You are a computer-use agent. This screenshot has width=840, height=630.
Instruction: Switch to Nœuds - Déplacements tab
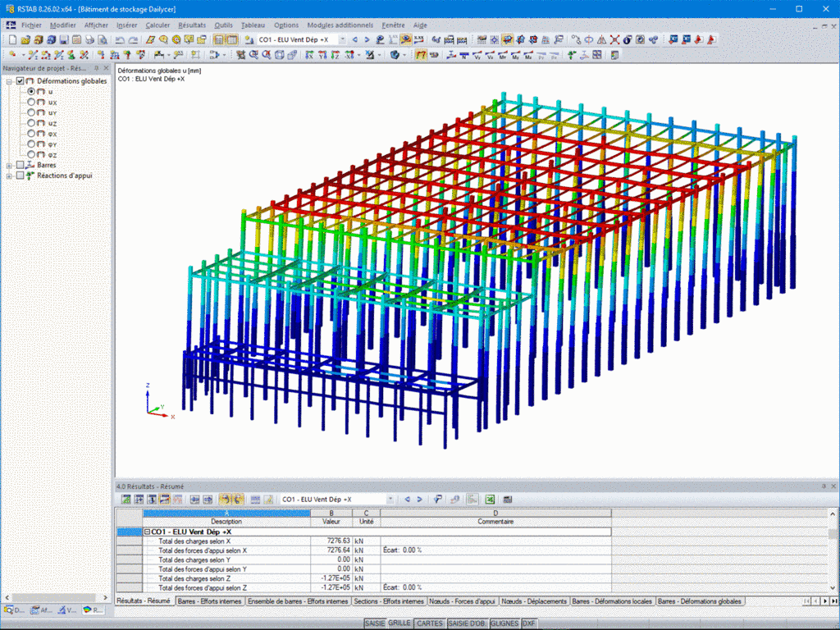coord(533,601)
